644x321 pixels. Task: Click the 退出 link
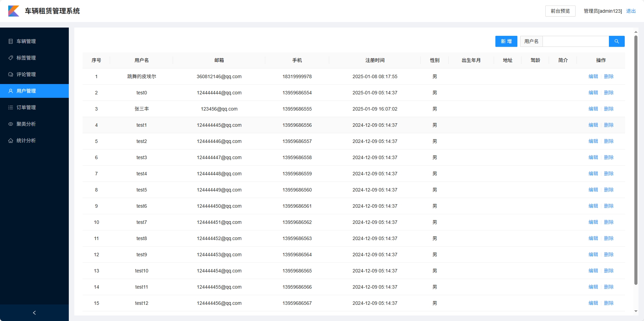pos(631,11)
